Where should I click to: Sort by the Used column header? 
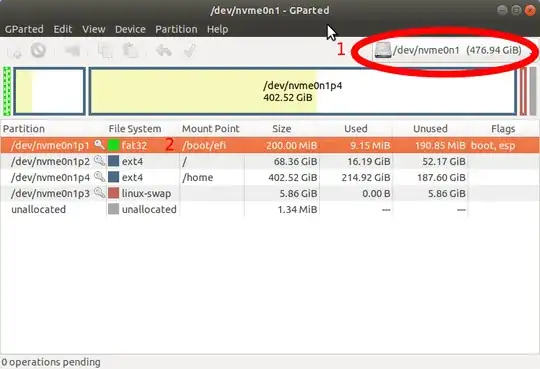(x=356, y=129)
